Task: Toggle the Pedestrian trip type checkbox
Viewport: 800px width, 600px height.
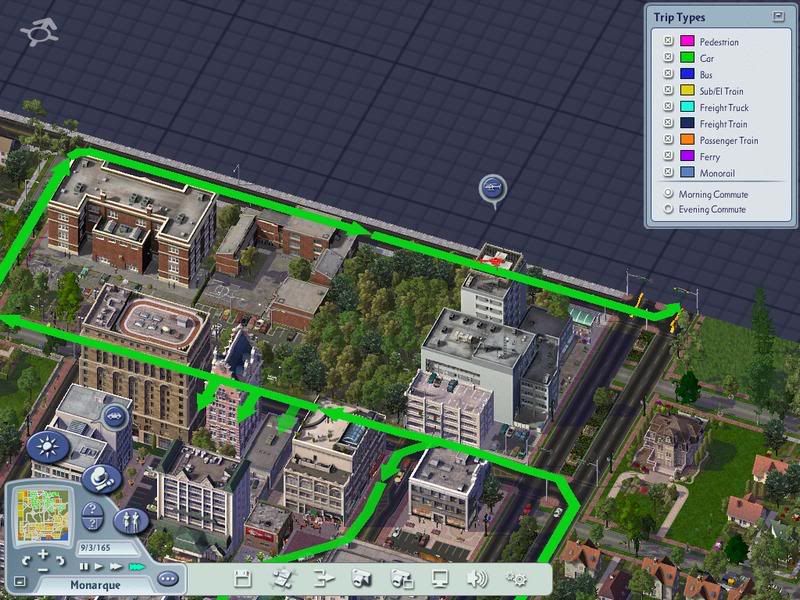Action: pos(668,41)
